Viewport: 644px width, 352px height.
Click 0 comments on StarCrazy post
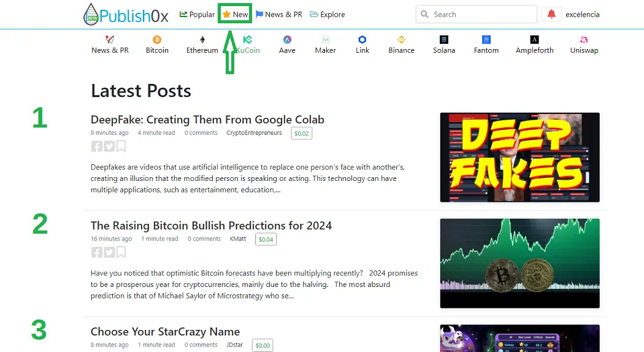pyautogui.click(x=201, y=345)
